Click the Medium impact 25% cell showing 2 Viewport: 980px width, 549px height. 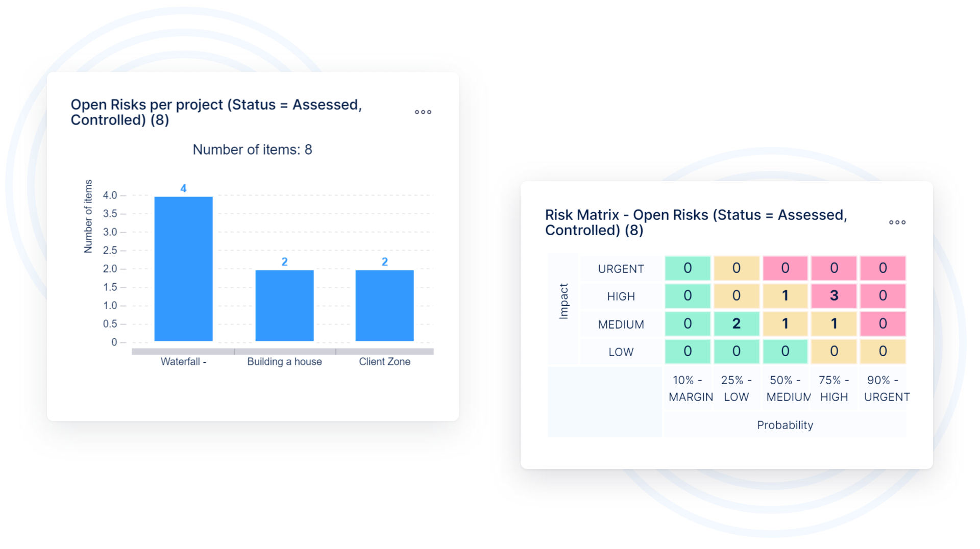coord(736,323)
